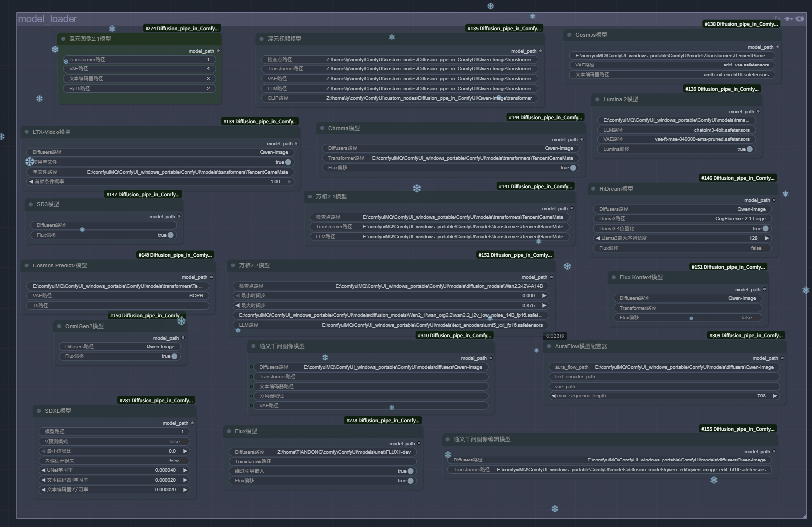Click the bypass group nodes icon at top right
Viewport: 812px width, 527px height.
[788, 19]
